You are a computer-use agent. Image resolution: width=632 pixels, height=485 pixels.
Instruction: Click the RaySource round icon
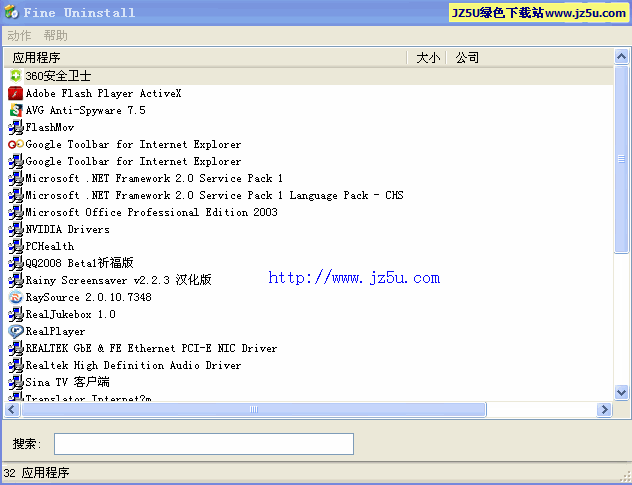click(15, 297)
